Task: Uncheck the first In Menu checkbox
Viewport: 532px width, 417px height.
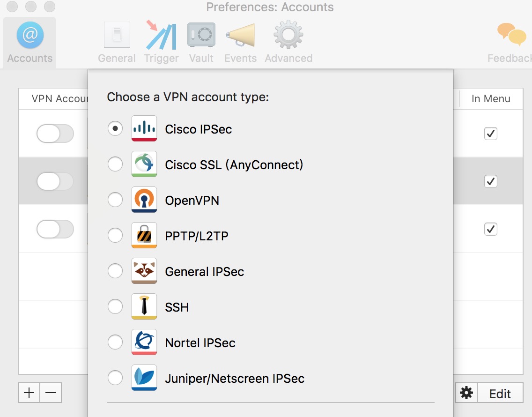Action: (490, 134)
